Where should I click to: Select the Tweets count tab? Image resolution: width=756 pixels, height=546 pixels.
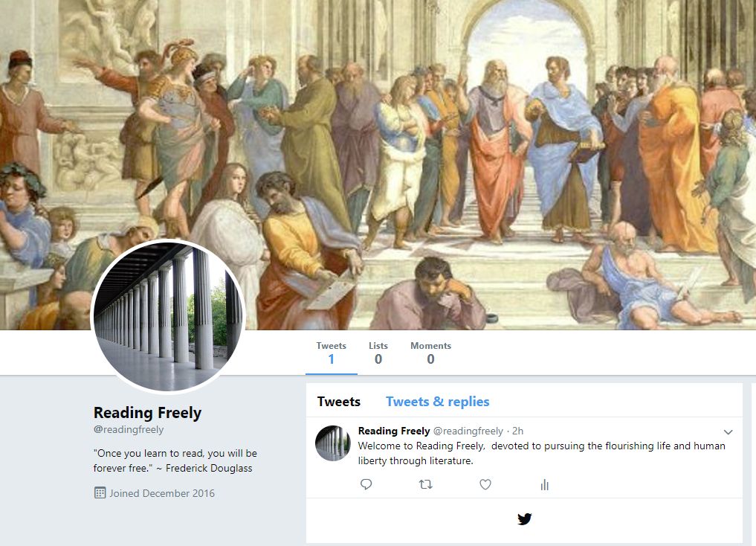click(332, 353)
